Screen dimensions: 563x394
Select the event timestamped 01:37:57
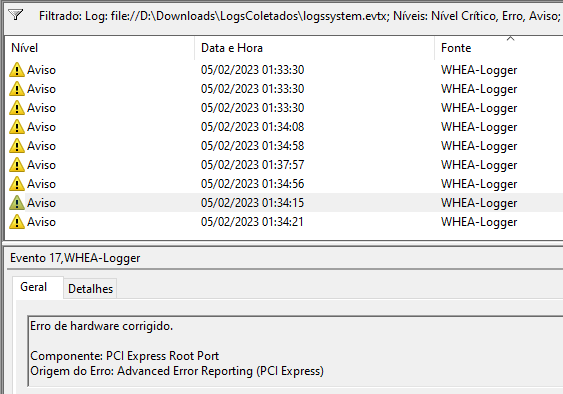[252, 165]
